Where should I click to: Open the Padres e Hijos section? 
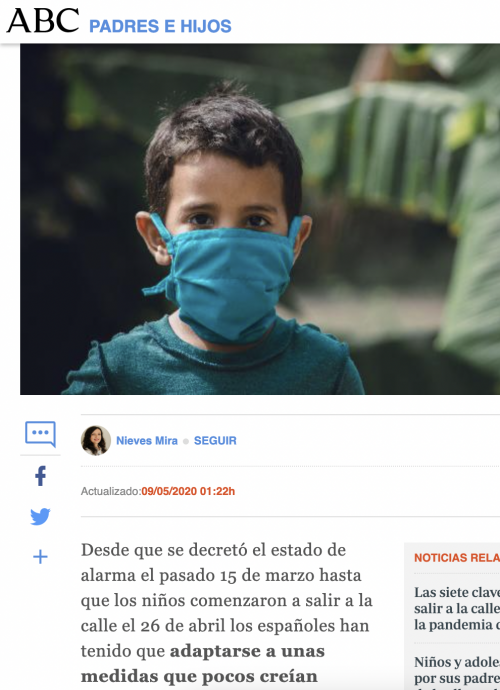160,26
